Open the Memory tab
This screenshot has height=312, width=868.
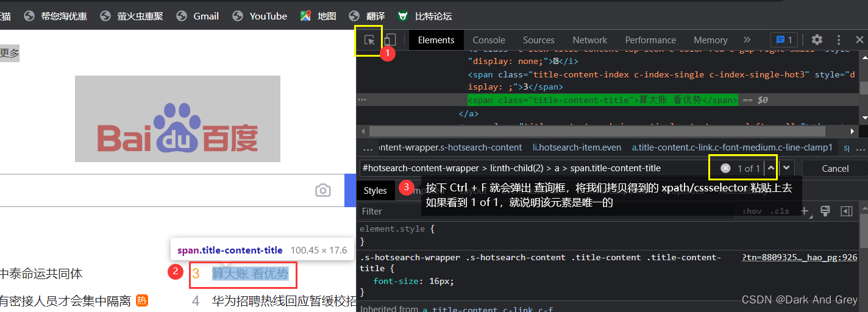click(710, 40)
